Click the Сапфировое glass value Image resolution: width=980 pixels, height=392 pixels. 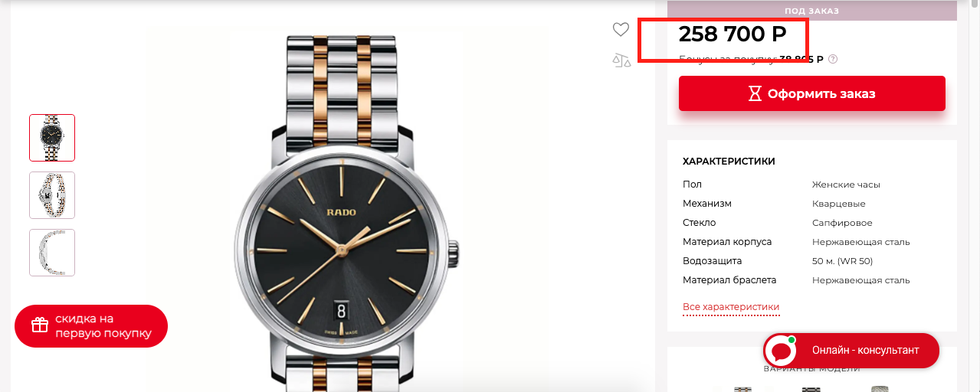842,223
